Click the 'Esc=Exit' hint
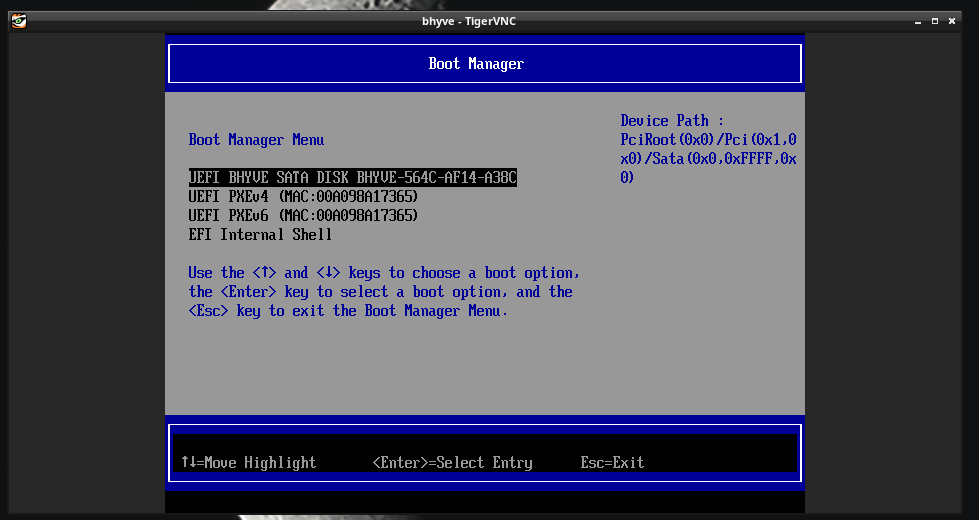 [x=612, y=463]
